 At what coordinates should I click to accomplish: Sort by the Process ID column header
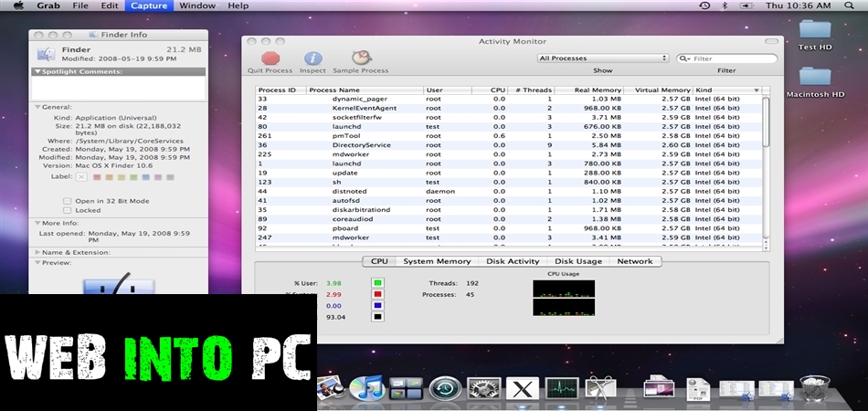[281, 90]
